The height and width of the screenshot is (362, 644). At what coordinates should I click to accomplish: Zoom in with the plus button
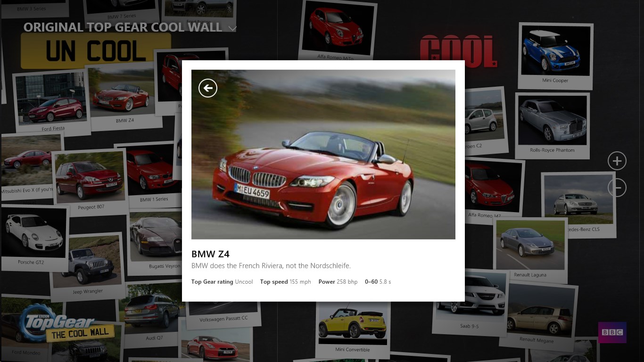click(617, 161)
